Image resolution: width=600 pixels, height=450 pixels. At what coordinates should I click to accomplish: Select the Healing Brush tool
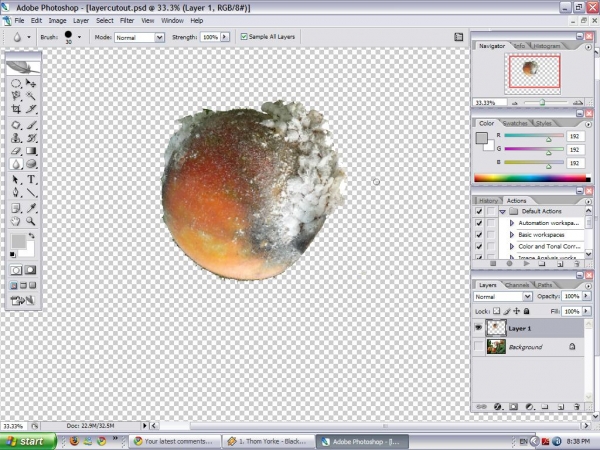click(16, 125)
